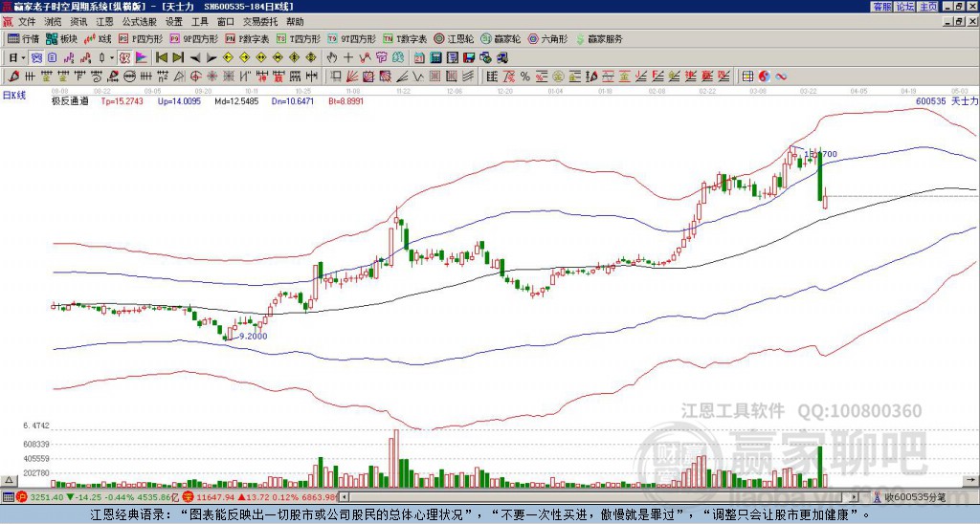Select the crosshair plus cursor tool
The height and width of the screenshot is (524, 980).
coord(348,58)
